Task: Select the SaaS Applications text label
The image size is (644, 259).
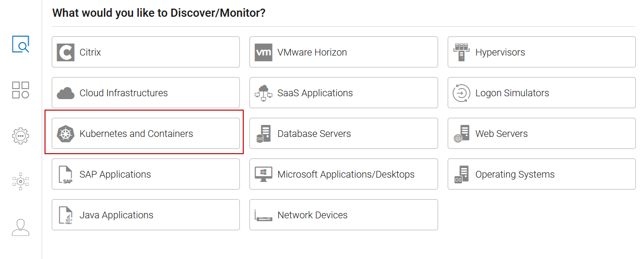Action: pyautogui.click(x=315, y=93)
